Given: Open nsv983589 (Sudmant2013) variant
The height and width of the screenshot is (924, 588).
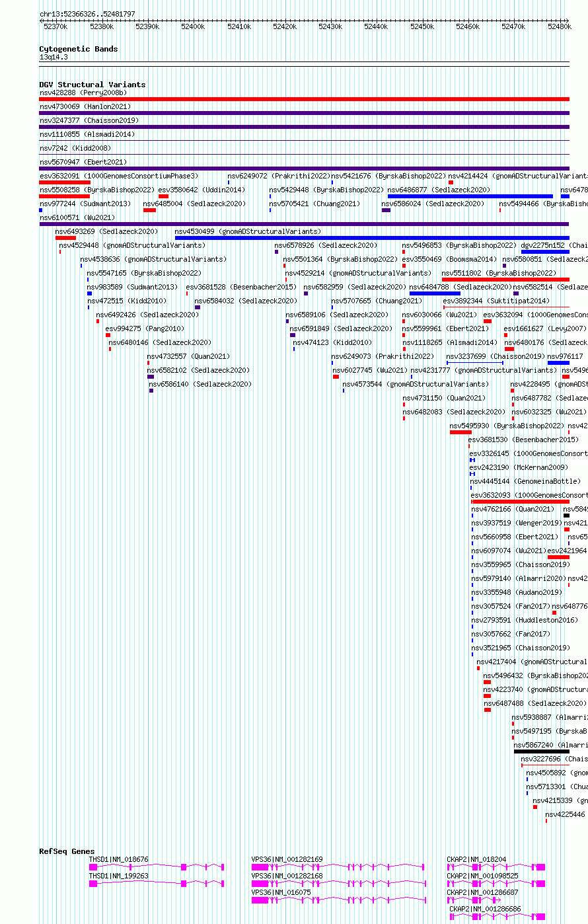Looking at the screenshot, I should click(x=132, y=287).
